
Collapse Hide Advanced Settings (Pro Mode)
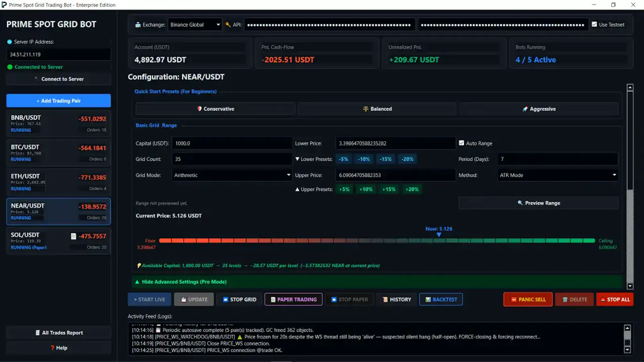(377, 282)
